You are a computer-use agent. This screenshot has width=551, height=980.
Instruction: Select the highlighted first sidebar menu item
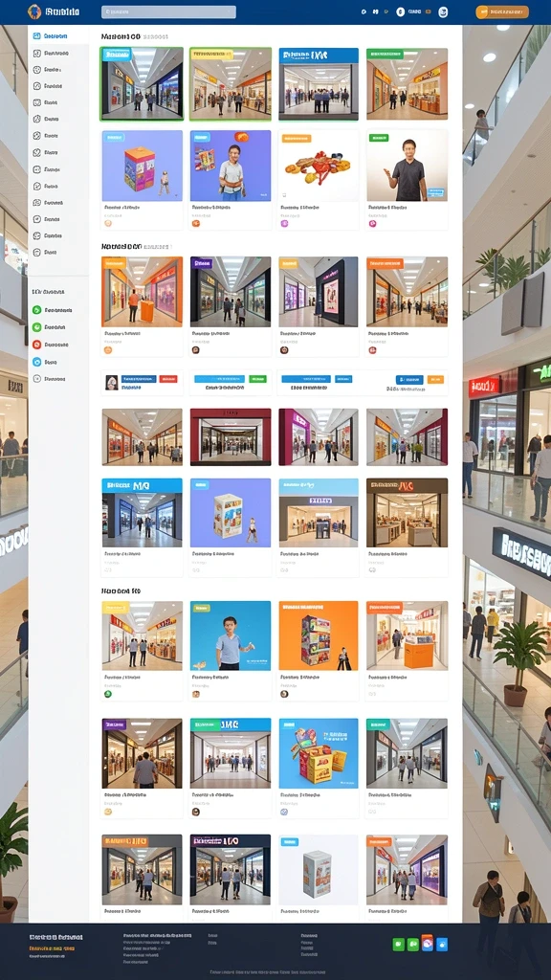pyautogui.click(x=58, y=36)
